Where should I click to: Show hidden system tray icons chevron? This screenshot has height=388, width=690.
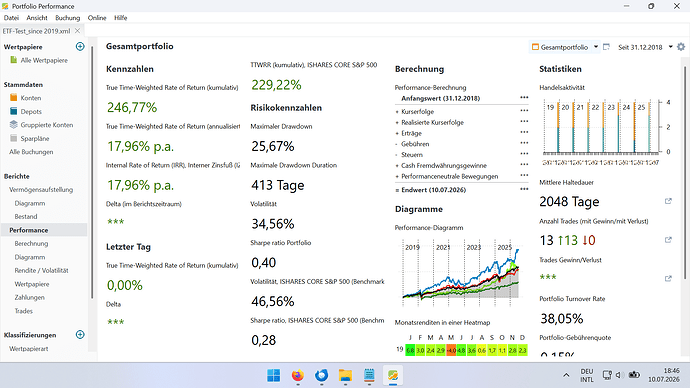pyautogui.click(x=566, y=375)
